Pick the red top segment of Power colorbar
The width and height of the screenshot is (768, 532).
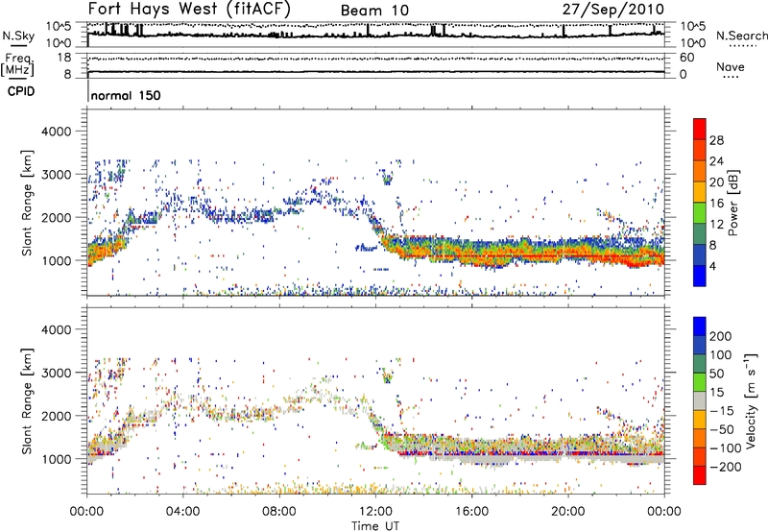[700, 129]
